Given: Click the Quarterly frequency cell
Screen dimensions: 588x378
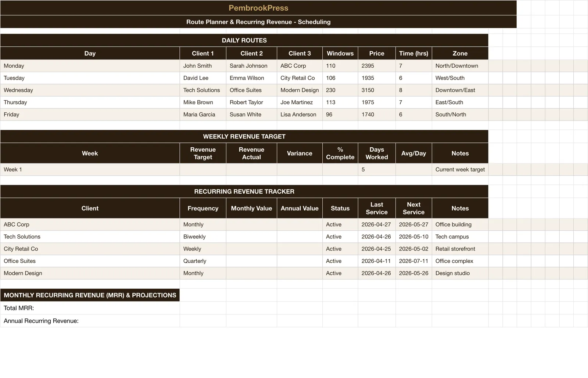Looking at the screenshot, I should [203, 261].
